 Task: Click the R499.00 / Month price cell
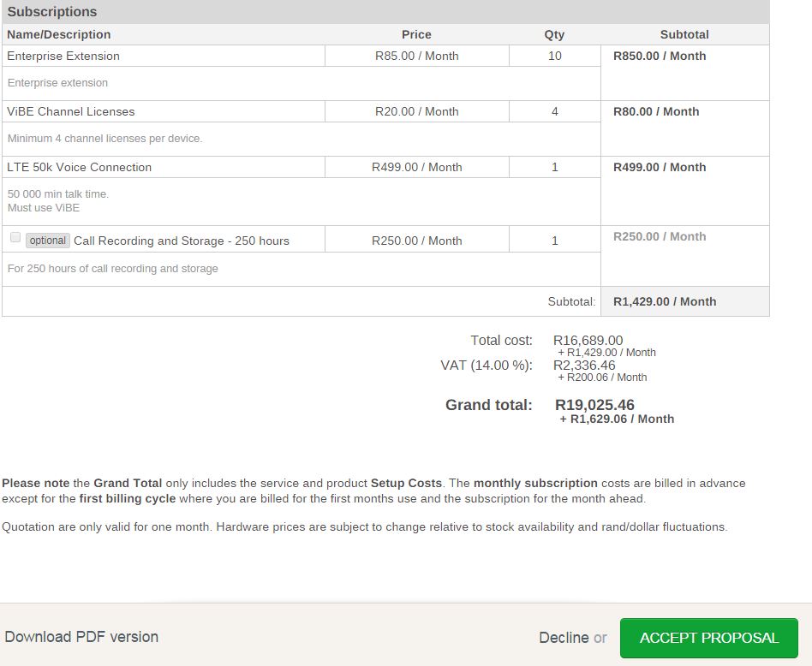coord(416,167)
